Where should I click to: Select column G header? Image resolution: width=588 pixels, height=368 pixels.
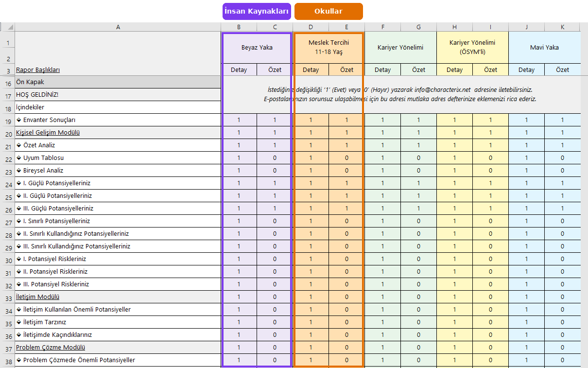click(418, 27)
